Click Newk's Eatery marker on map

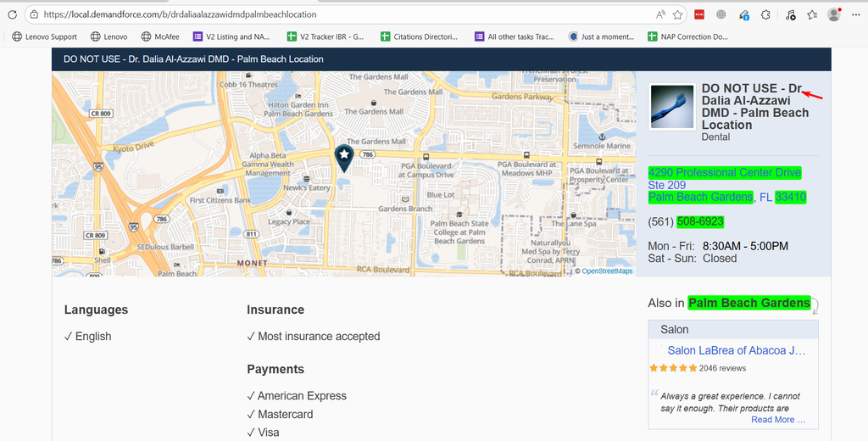[x=307, y=180]
